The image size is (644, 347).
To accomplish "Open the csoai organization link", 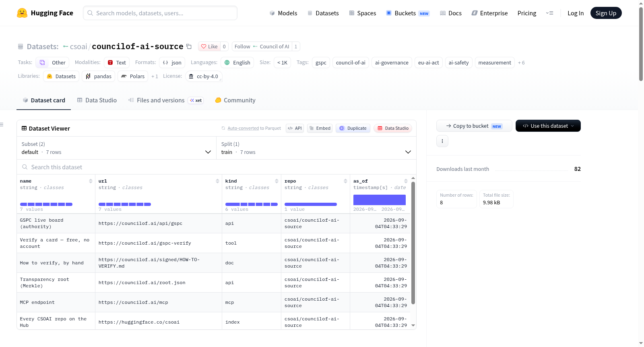I will point(78,46).
